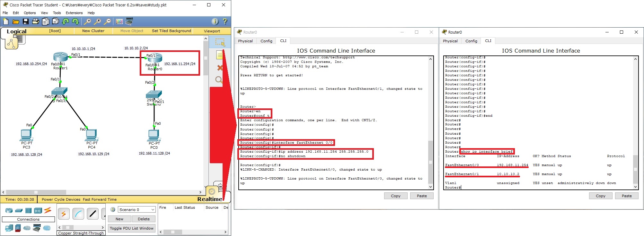The image size is (644, 236).
Task: Switch to Physical tab in left Router0 window
Action: (x=245, y=41)
